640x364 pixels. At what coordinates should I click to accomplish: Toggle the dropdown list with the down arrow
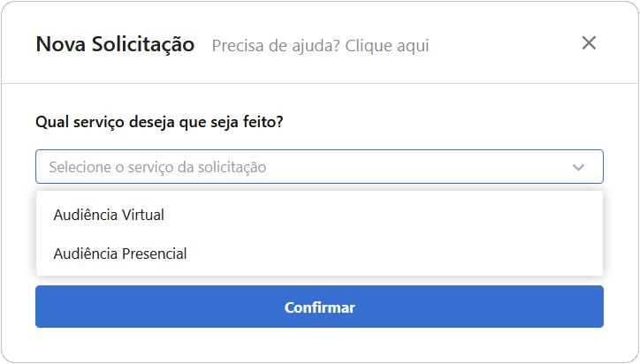coord(578,167)
